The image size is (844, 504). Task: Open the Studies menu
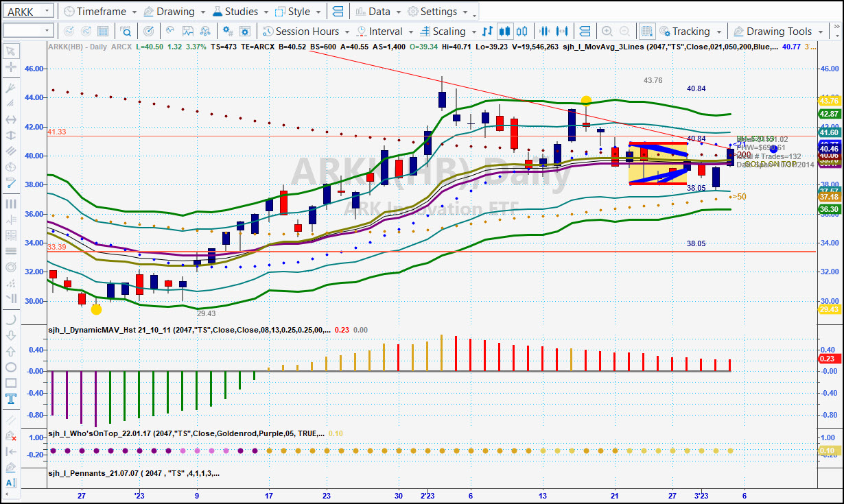click(239, 12)
